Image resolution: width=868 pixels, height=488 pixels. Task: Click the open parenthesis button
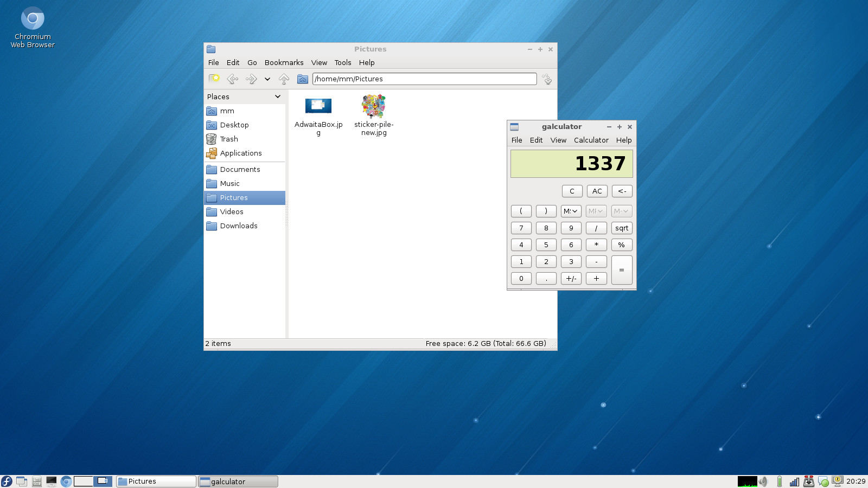tap(521, 211)
